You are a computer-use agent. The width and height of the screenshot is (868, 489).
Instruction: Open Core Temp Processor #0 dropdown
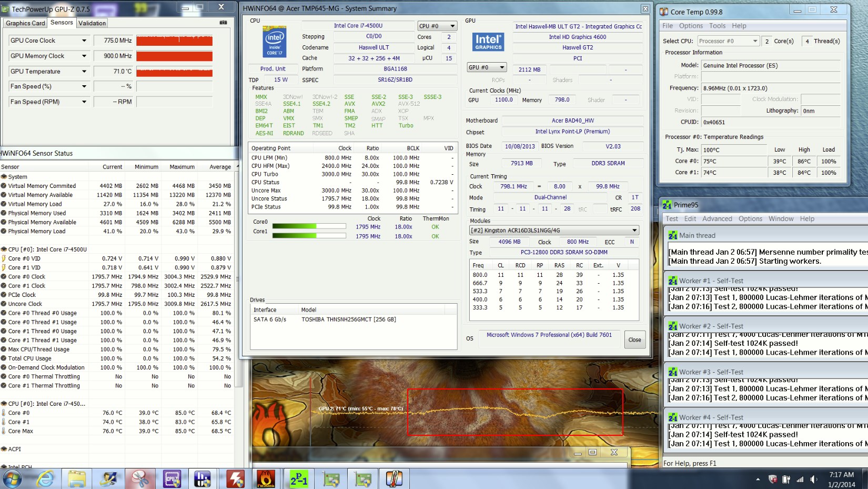728,41
